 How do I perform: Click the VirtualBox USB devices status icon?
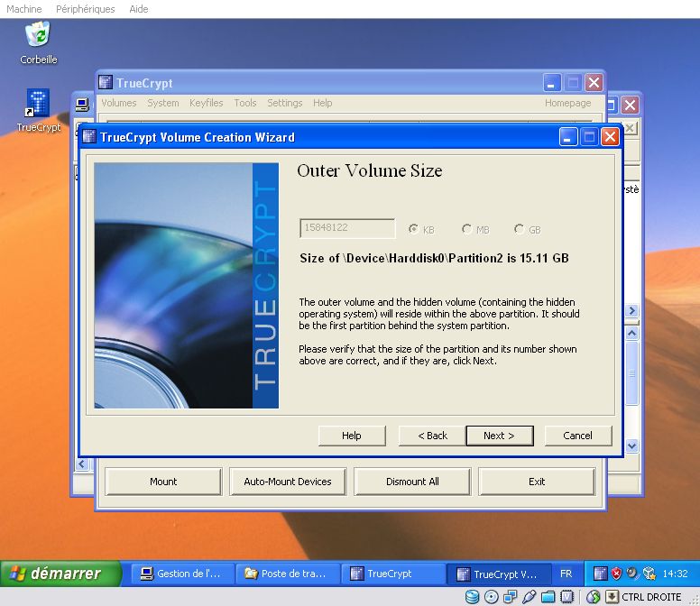pyautogui.click(x=529, y=597)
